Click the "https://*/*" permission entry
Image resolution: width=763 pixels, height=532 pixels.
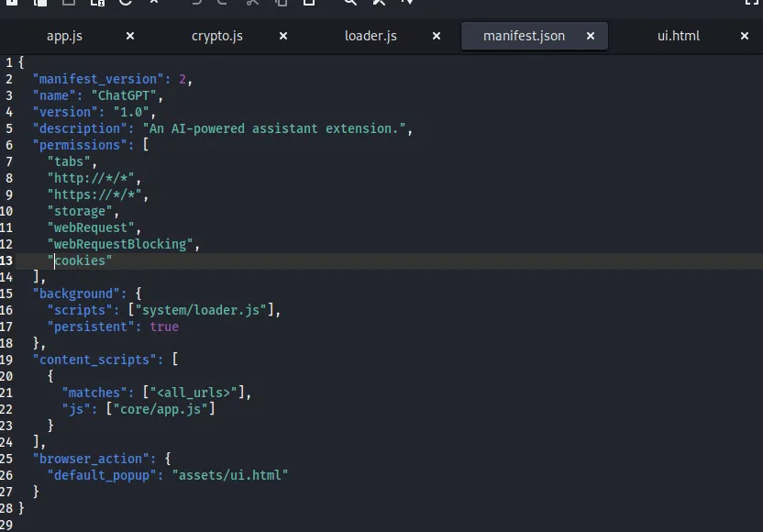(x=94, y=194)
